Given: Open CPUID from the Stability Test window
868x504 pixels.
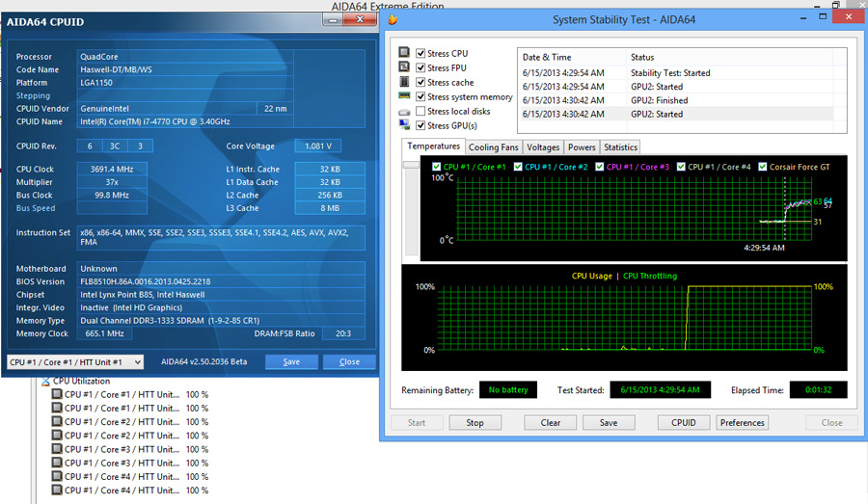Looking at the screenshot, I should (x=684, y=423).
